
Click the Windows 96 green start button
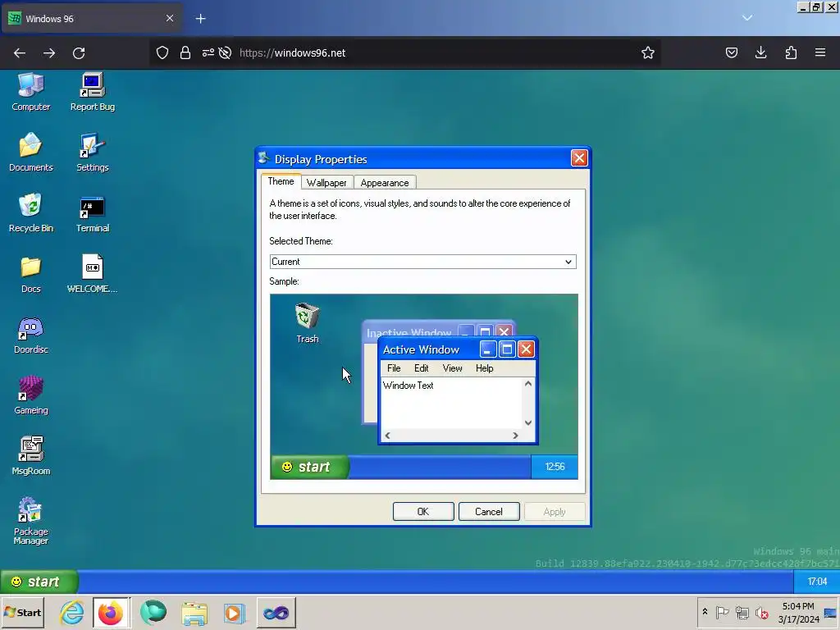tap(39, 582)
